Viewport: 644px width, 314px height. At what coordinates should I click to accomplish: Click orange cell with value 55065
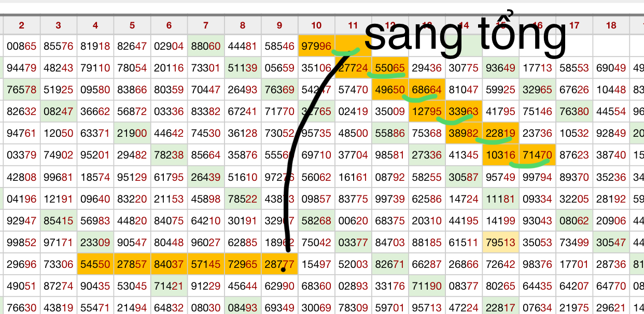click(390, 68)
